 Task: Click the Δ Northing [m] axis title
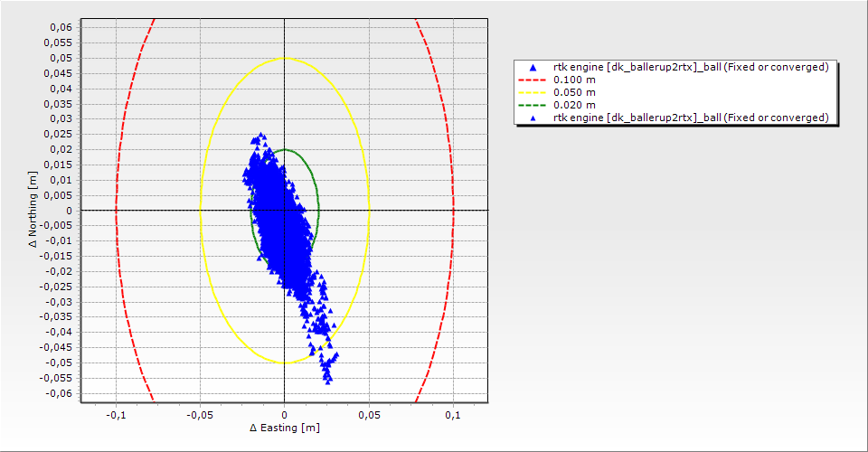(33, 209)
